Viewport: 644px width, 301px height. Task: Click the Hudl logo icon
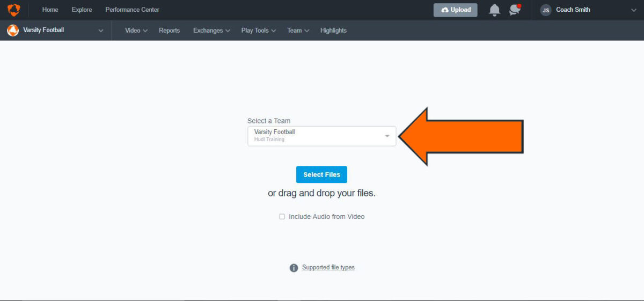(x=13, y=10)
